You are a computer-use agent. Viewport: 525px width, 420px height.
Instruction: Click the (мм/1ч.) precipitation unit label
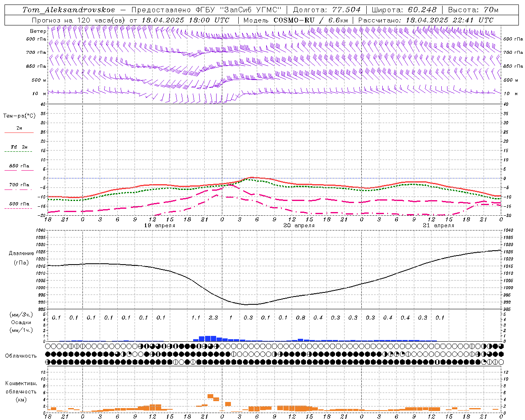[x=21, y=330]
